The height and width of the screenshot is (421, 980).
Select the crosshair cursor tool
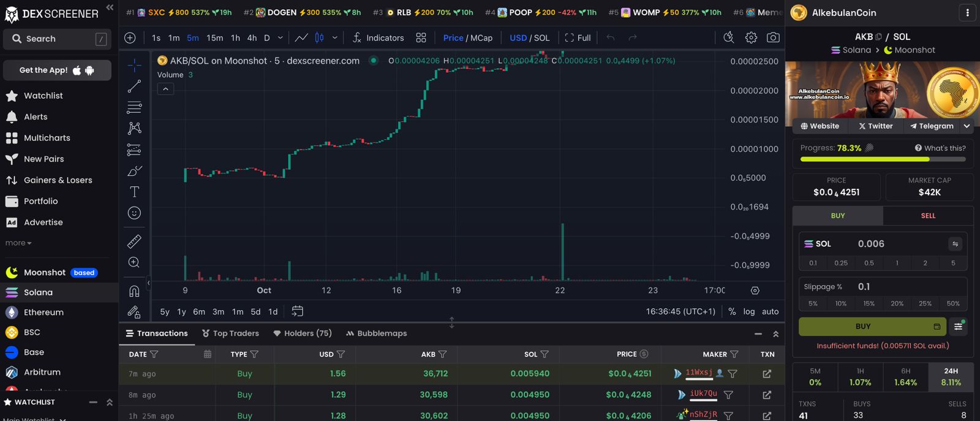pos(134,65)
